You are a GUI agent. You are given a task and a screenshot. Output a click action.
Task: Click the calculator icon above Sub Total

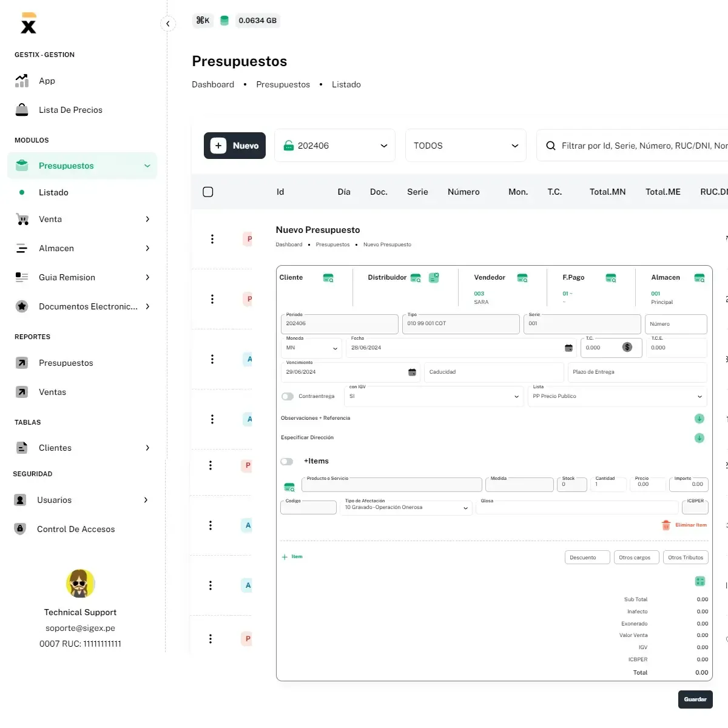700,581
